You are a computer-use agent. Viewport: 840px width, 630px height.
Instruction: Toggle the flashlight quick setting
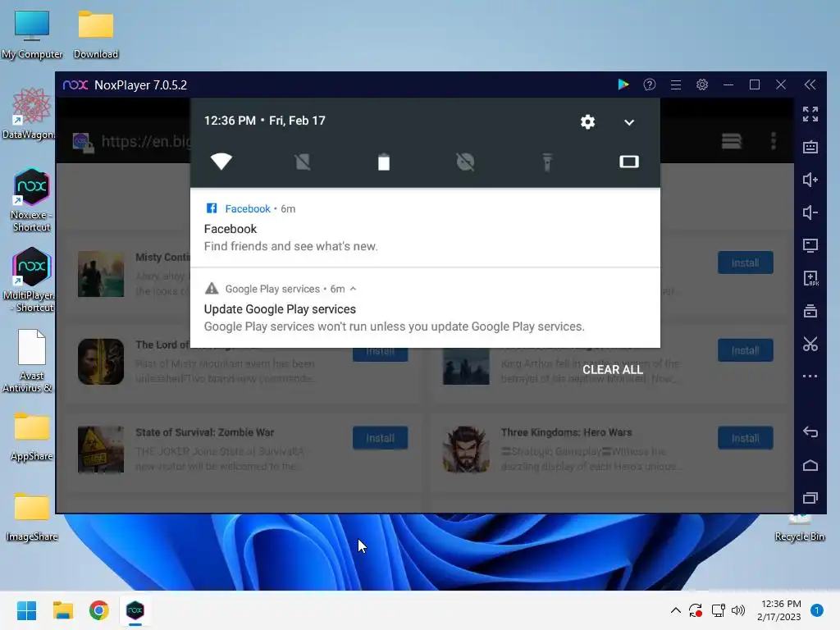pyautogui.click(x=547, y=162)
